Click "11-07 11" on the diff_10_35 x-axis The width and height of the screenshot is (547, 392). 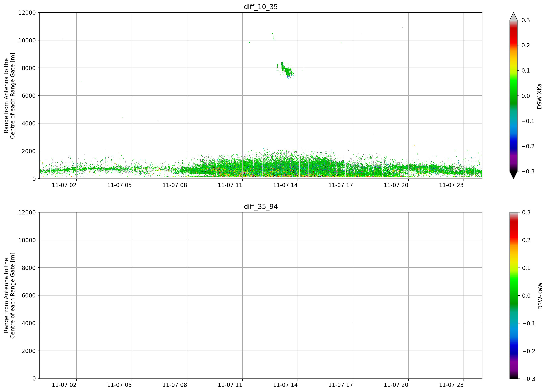(x=230, y=185)
